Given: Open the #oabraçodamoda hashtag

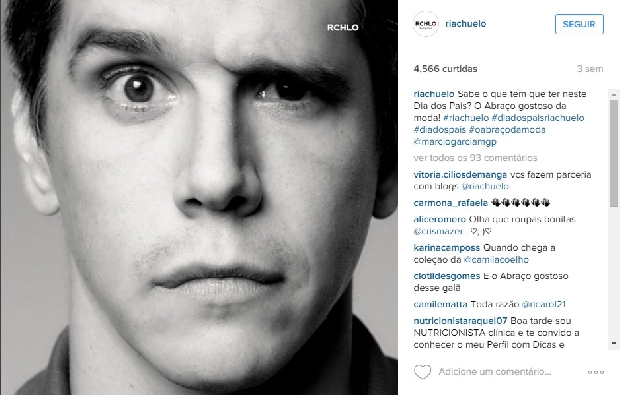Looking at the screenshot, I should coord(507,130).
